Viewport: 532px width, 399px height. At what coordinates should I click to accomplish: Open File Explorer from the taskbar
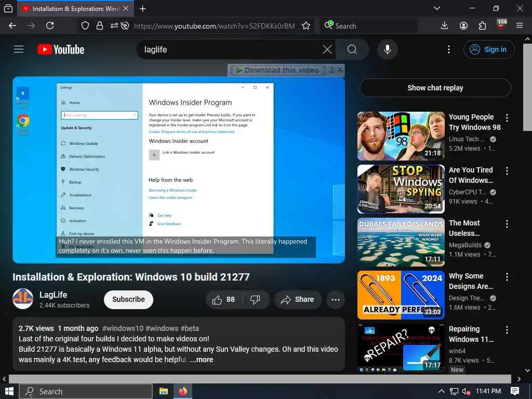(x=164, y=391)
